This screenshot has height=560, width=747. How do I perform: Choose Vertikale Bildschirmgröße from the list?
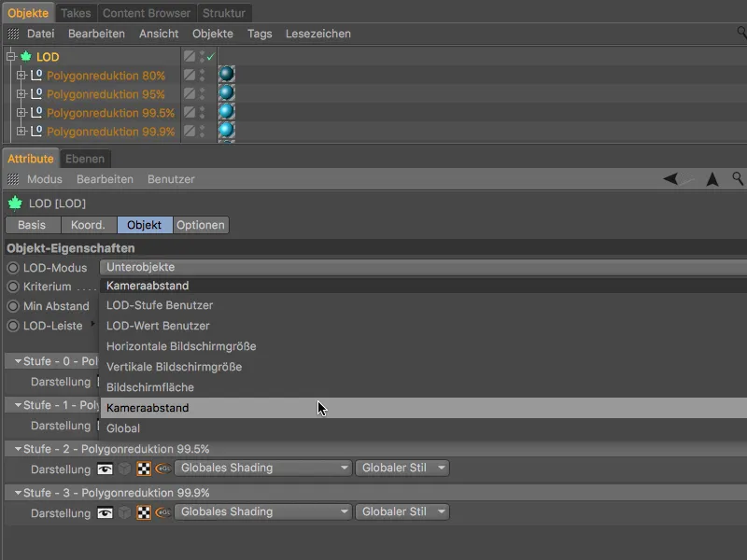(x=424, y=367)
